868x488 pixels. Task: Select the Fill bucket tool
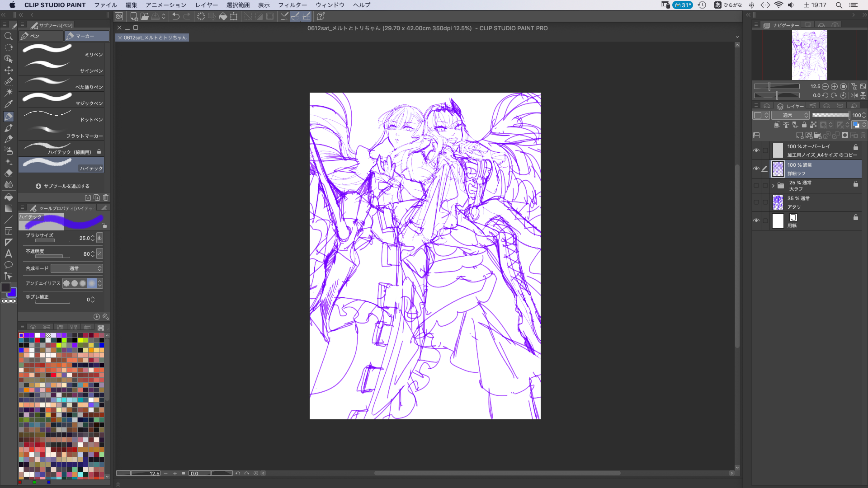[x=9, y=197]
